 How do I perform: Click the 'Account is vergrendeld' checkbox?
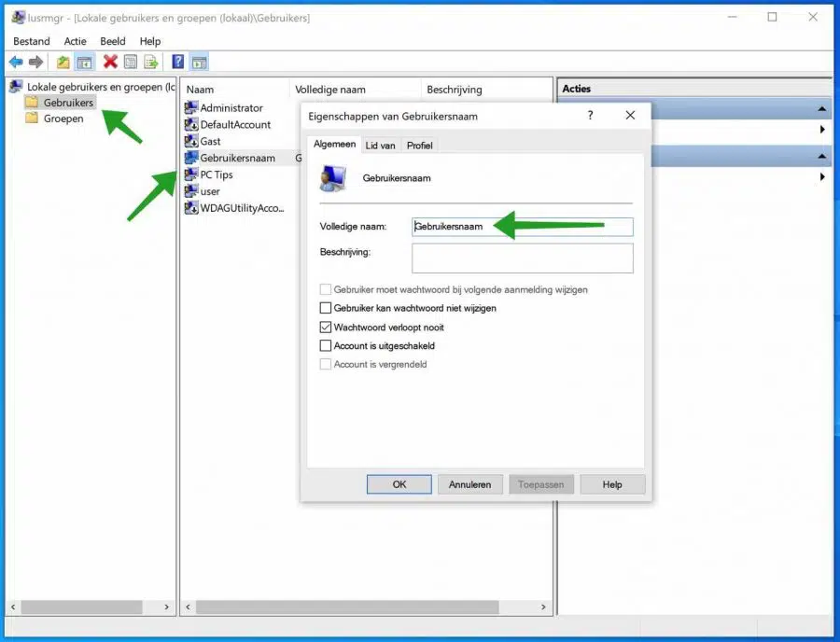(325, 364)
